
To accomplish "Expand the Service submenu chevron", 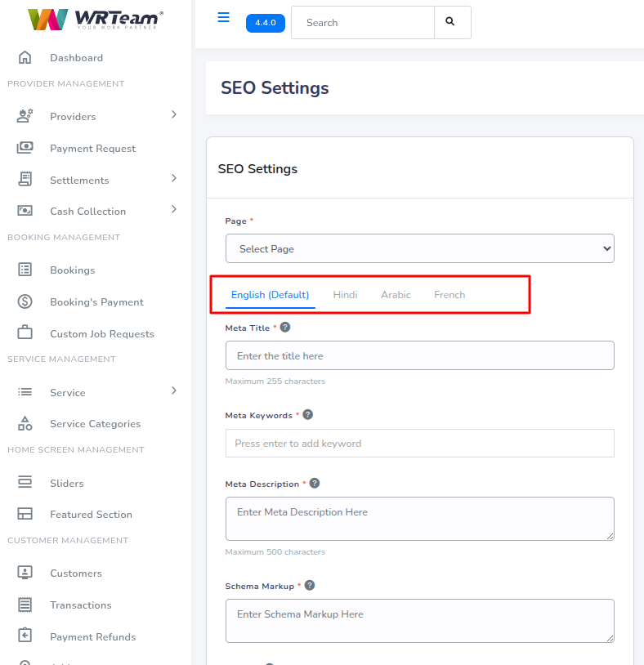I will coord(175,392).
